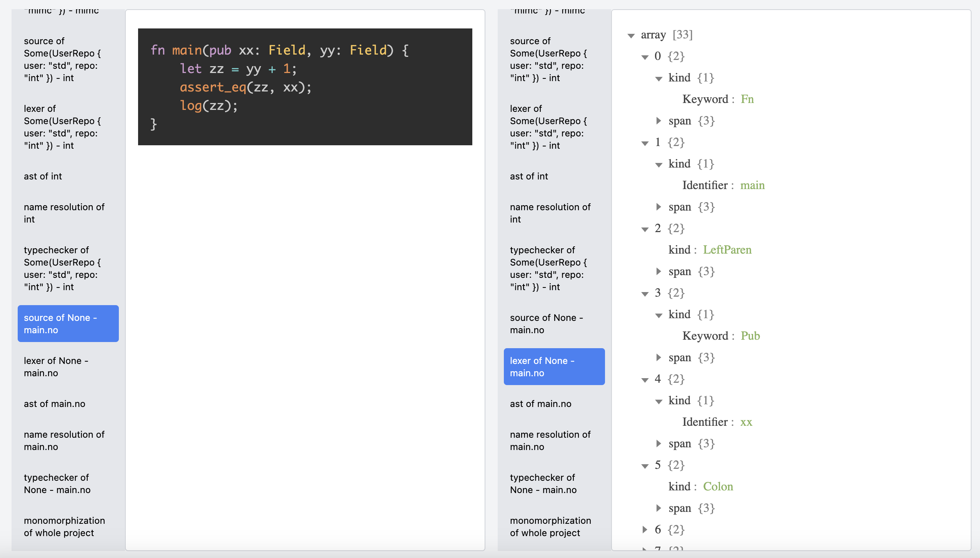The image size is (980, 558).
Task: Open 'monomorphization of whole project' right sidebar
Action: 550,527
